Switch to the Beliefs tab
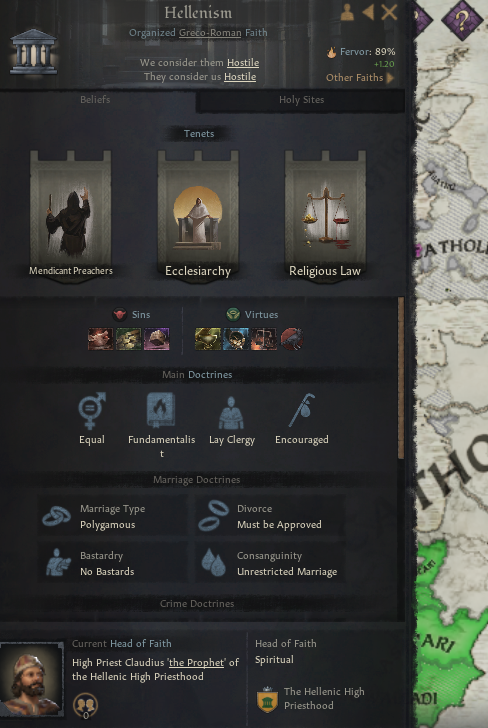 [x=95, y=100]
